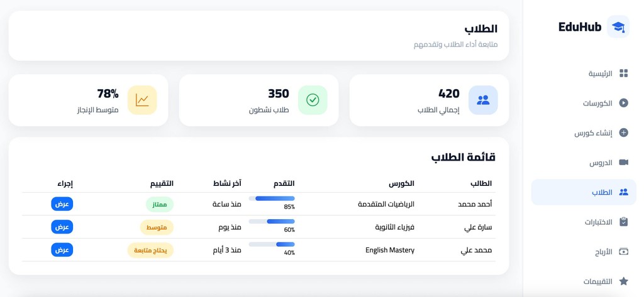Click the 85% progress bar

pyautogui.click(x=272, y=198)
